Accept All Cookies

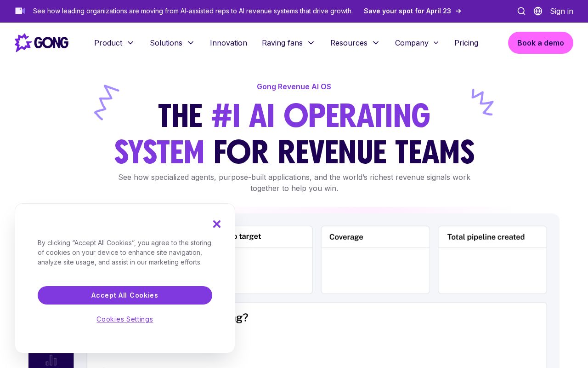(x=124, y=295)
